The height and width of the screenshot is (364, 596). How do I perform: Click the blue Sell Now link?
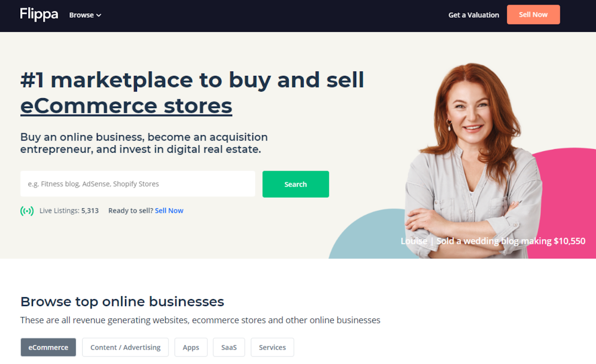tap(169, 211)
